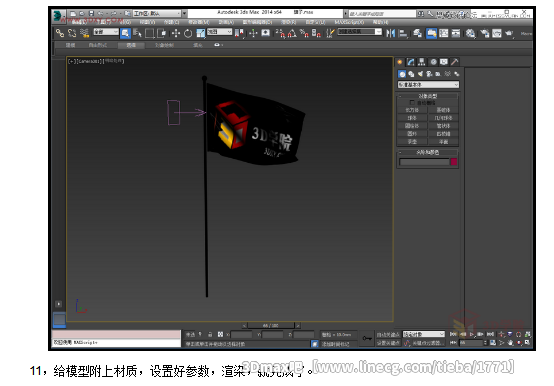This screenshot has height=386, width=554.
Task: Show the Shapes create category
Action: (x=411, y=74)
